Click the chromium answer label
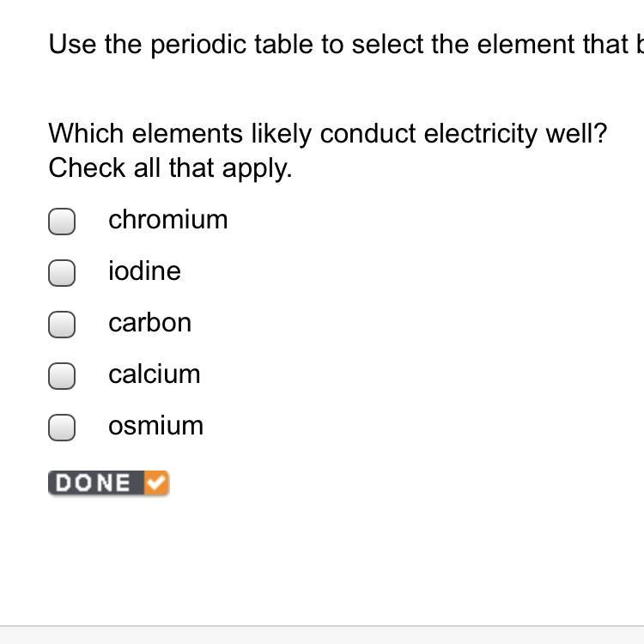Viewport: 644px width, 644px height. click(x=168, y=220)
